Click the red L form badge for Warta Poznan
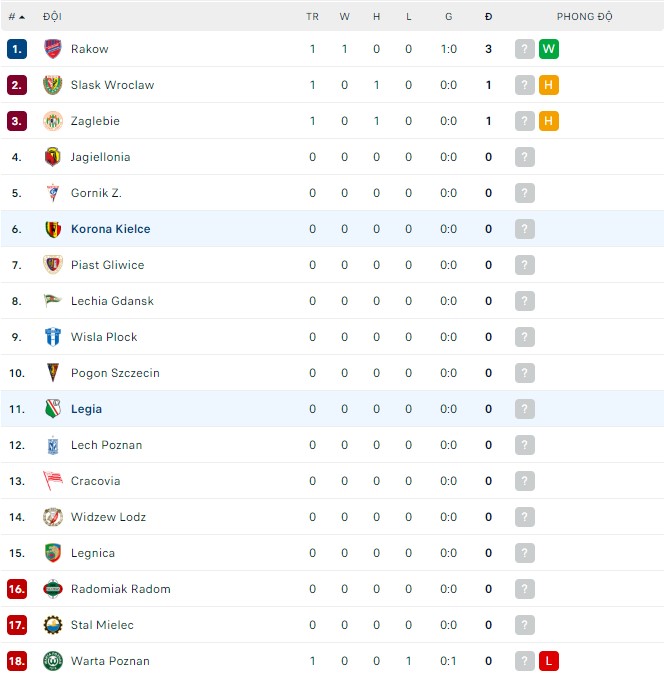This screenshot has height=678, width=664. point(548,661)
